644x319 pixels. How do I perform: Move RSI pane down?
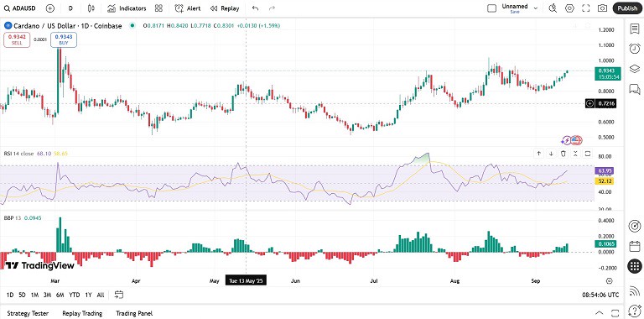click(551, 154)
